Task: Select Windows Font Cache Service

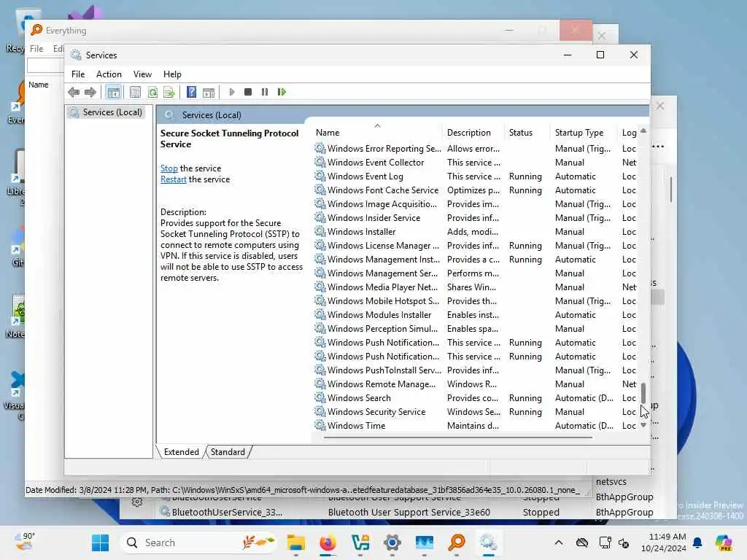Action: (x=475, y=190)
